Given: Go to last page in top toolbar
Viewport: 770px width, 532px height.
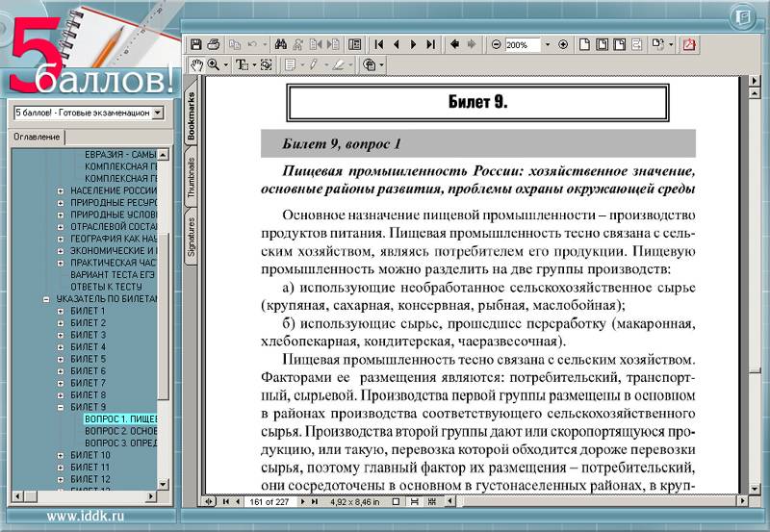Looking at the screenshot, I should click(430, 44).
